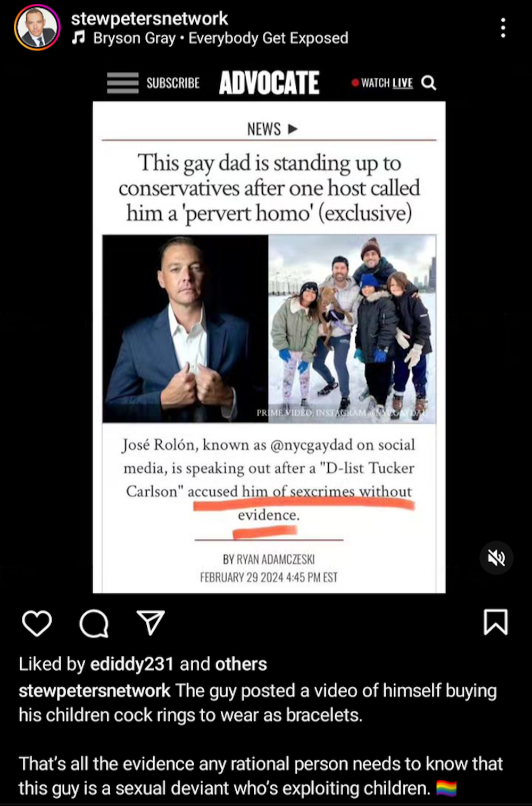Open the three-dot post options menu
The image size is (532, 806).
[503, 28]
